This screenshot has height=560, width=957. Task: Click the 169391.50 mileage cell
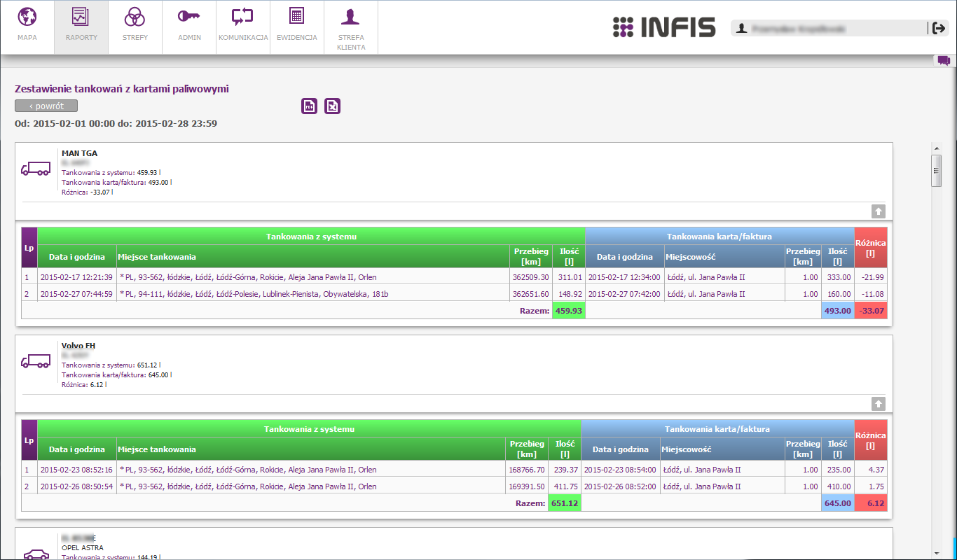click(527, 486)
